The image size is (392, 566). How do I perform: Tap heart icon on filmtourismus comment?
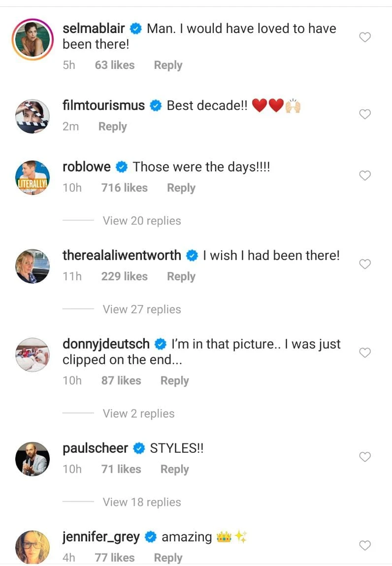tap(364, 114)
